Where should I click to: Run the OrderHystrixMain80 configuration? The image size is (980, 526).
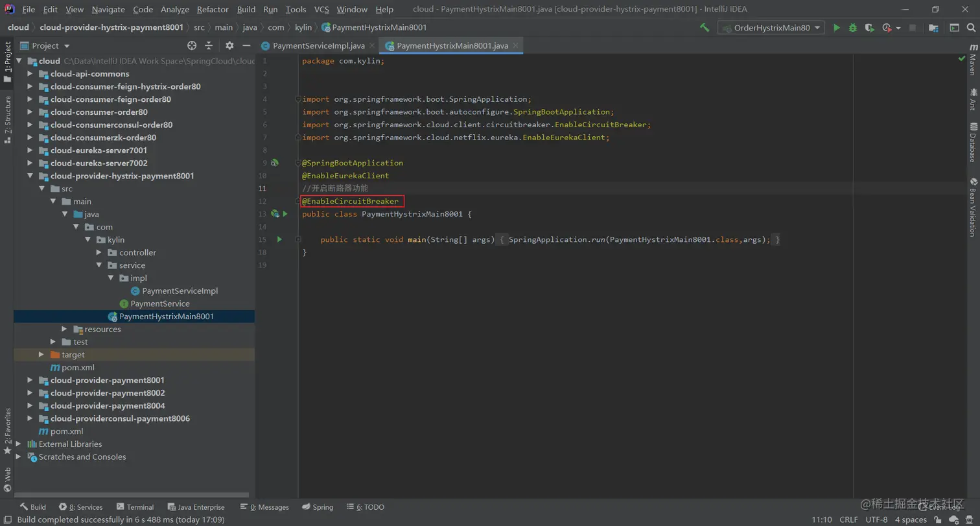click(x=837, y=28)
